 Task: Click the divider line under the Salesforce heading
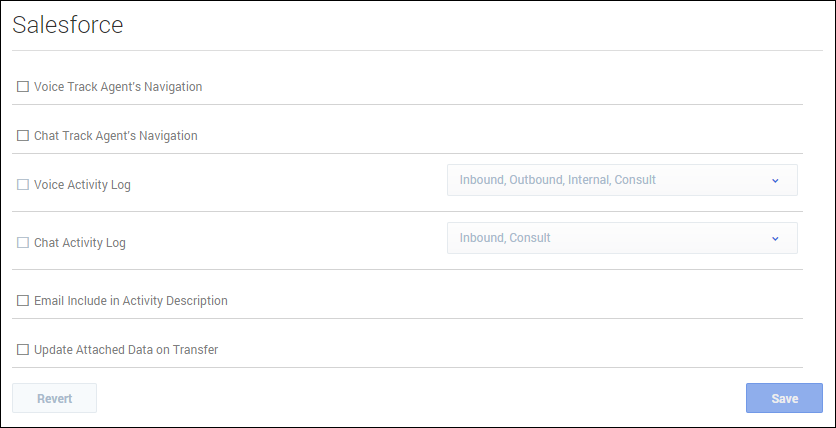417,50
